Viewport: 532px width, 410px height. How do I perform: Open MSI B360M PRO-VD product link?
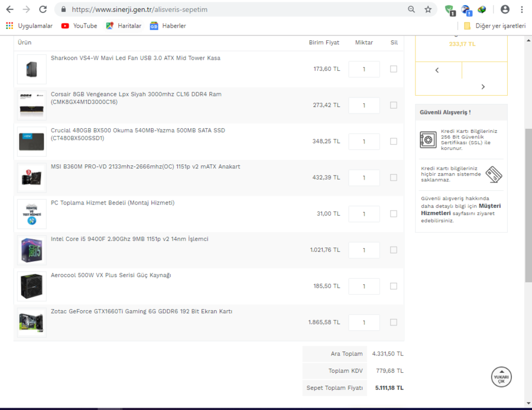[x=145, y=167]
